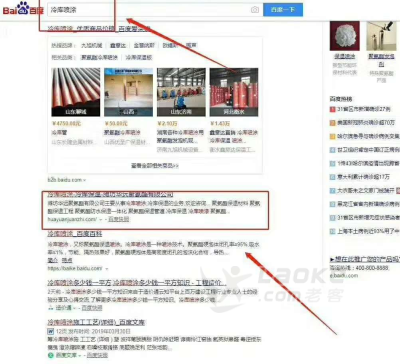This screenshot has height=364, width=400.
Task: Click the Baidu search button
Action: tap(283, 10)
